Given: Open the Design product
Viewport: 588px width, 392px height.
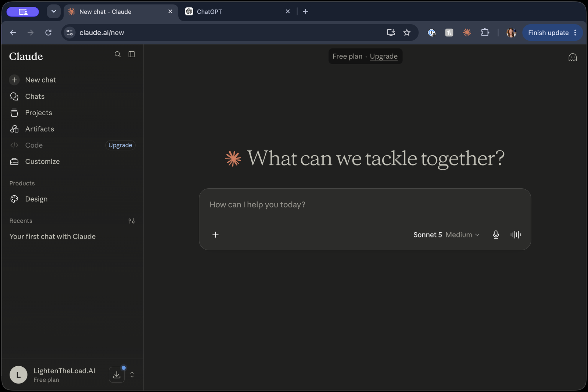Looking at the screenshot, I should pos(72,199).
